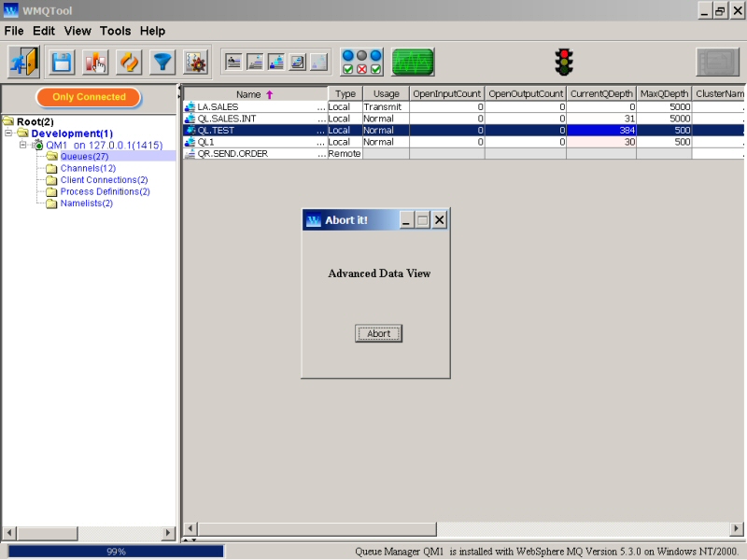
Task: Select the QL.SALES.INT queue row
Action: (463, 119)
